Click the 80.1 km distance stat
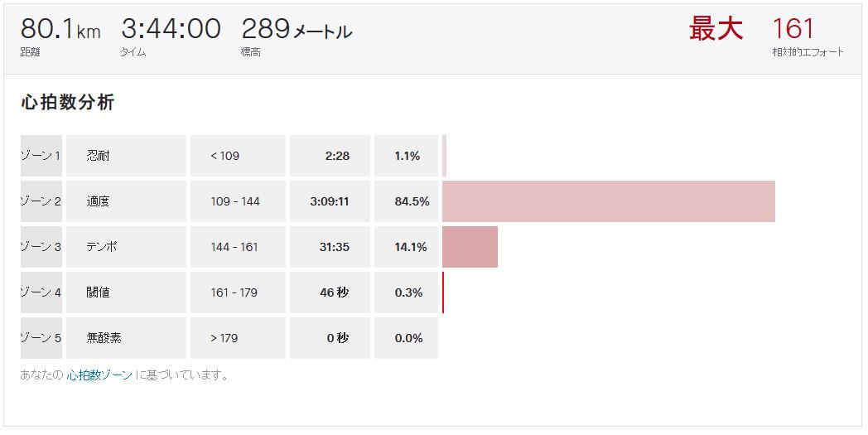Viewport: 868px width, 435px height. (60, 36)
